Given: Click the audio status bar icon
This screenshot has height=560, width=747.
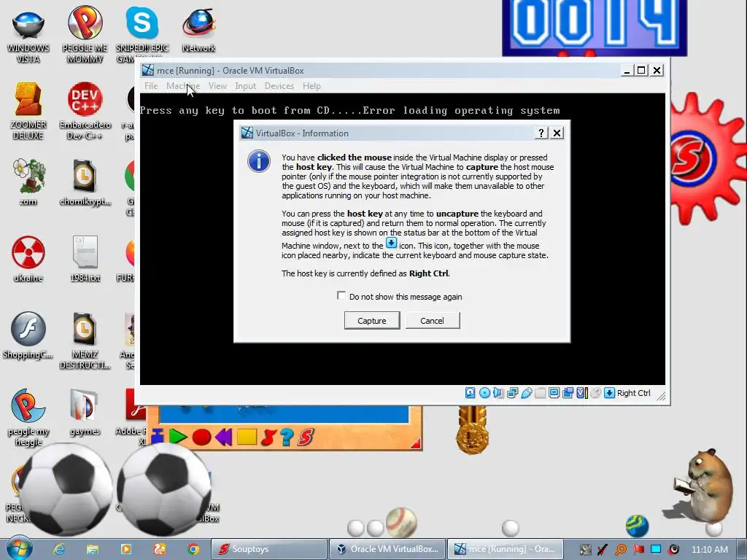Looking at the screenshot, I should (x=498, y=393).
